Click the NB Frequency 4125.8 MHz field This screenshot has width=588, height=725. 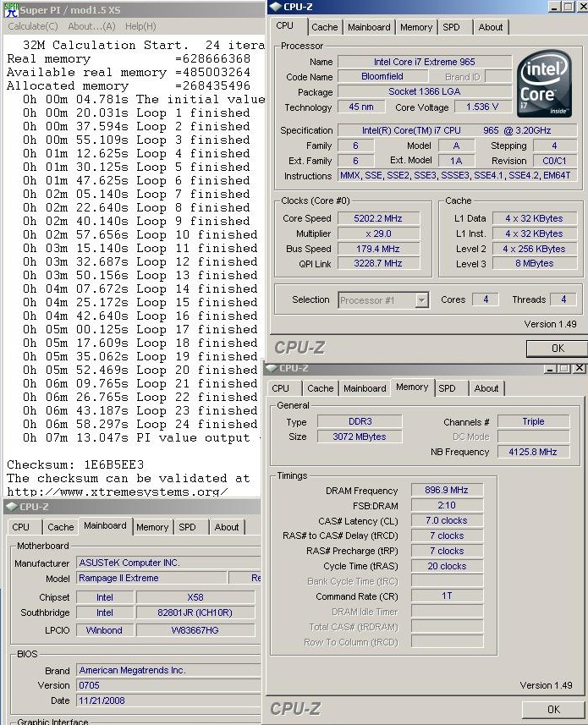pyautogui.click(x=533, y=452)
